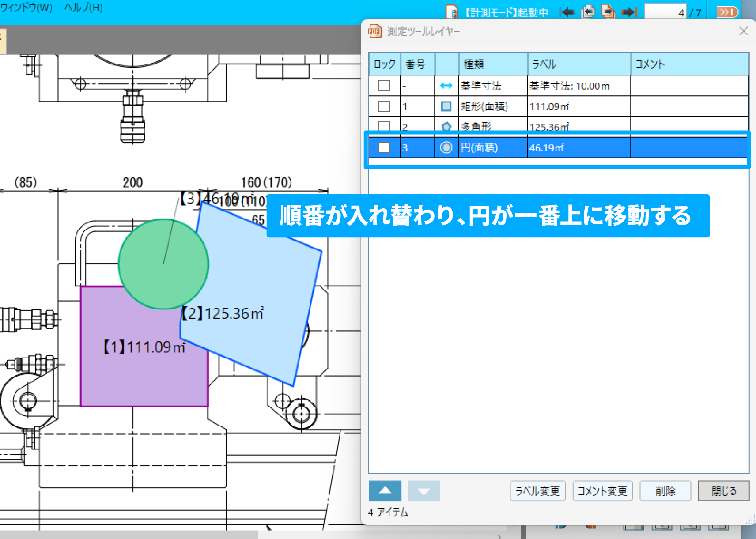
Task: Click the rectangle area icon in row 1
Action: (446, 106)
